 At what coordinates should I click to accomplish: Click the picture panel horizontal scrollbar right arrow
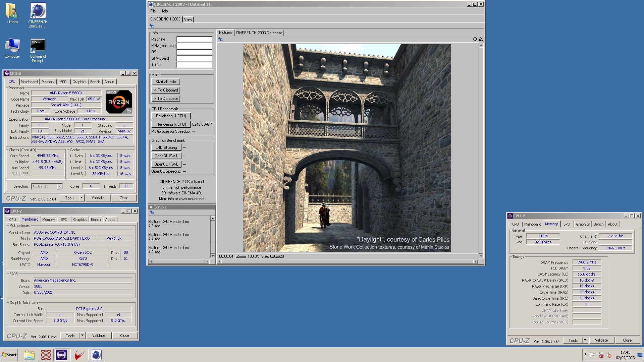475,261
